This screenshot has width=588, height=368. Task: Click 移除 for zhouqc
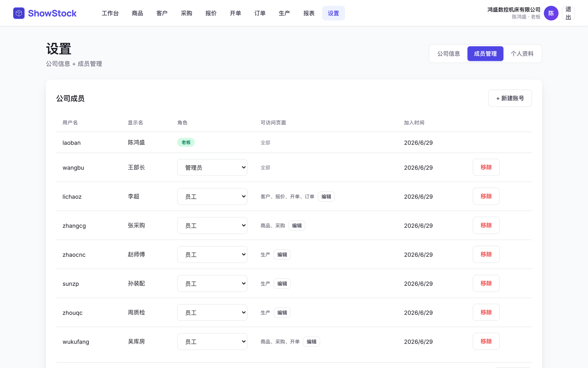486,313
